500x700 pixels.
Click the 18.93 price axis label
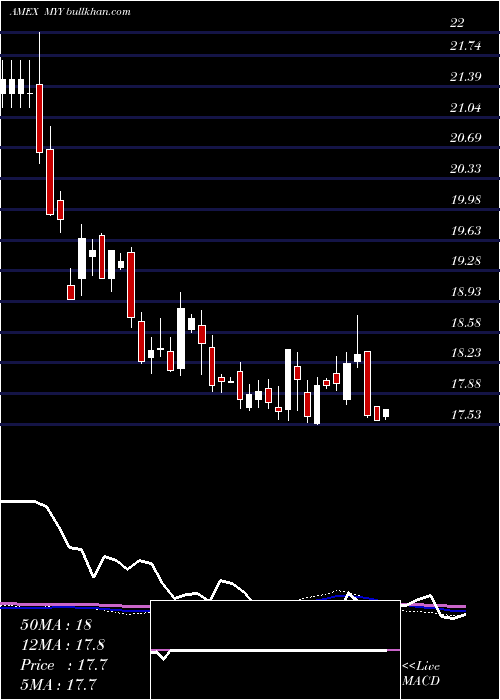tap(466, 292)
